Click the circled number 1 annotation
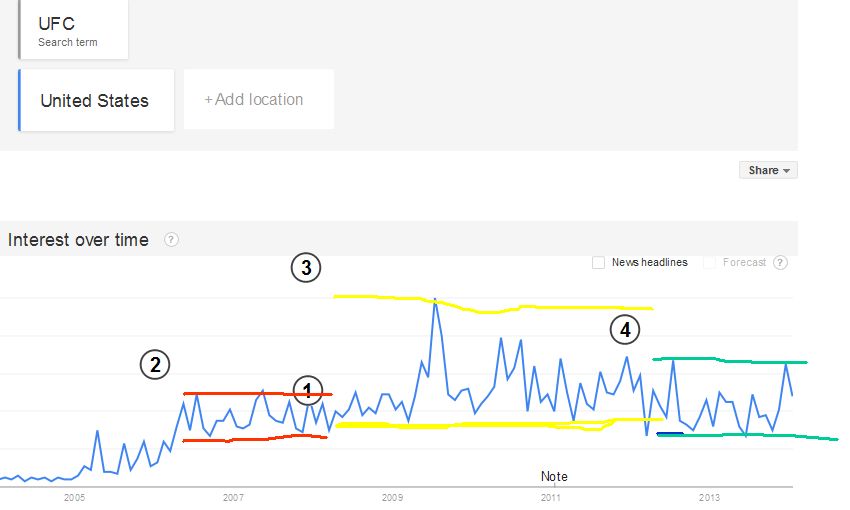 [x=308, y=390]
